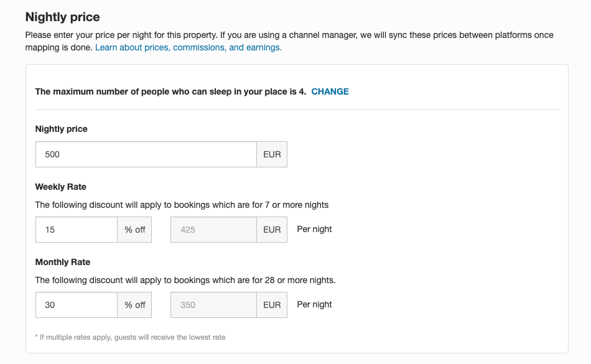
Task: Click 'Per night' text next to weekly price
Action: coord(314,229)
